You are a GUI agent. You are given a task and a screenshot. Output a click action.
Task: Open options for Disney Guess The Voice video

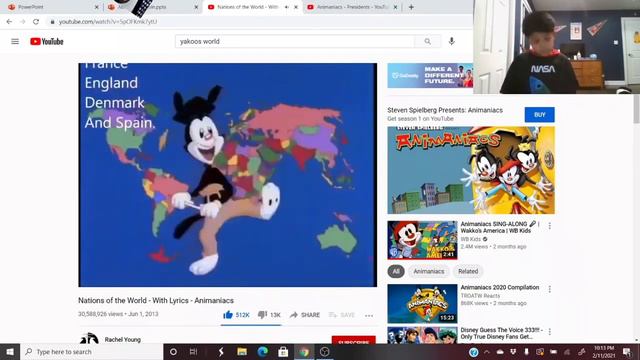[550, 331]
